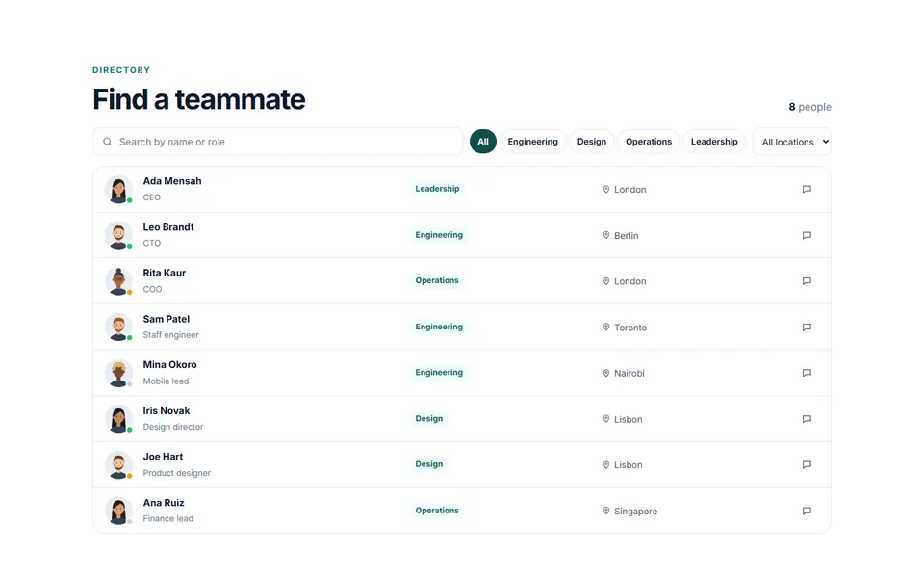
Task: Message Ana Ruiz via the chat icon
Action: 807,511
